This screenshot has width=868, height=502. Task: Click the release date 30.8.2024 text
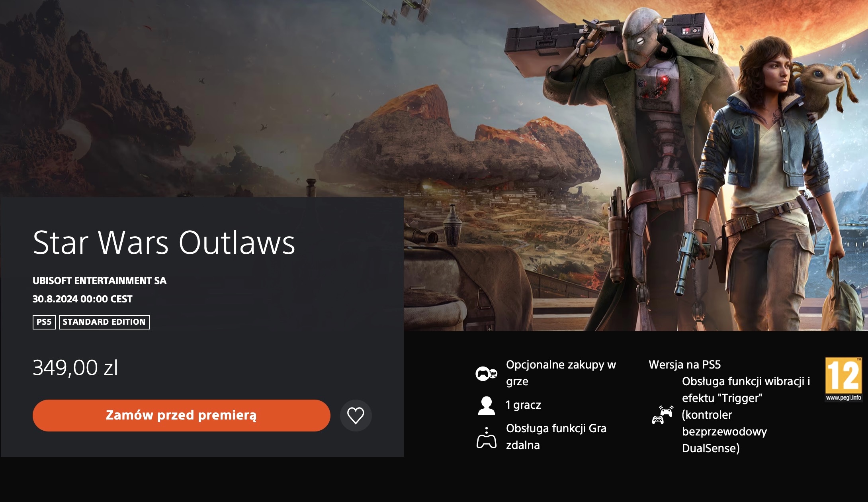[x=82, y=299]
